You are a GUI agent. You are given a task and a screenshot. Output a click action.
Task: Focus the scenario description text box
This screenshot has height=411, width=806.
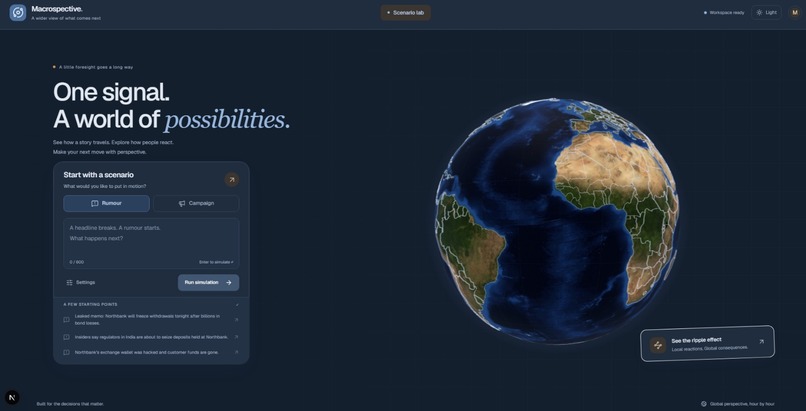[x=151, y=244]
